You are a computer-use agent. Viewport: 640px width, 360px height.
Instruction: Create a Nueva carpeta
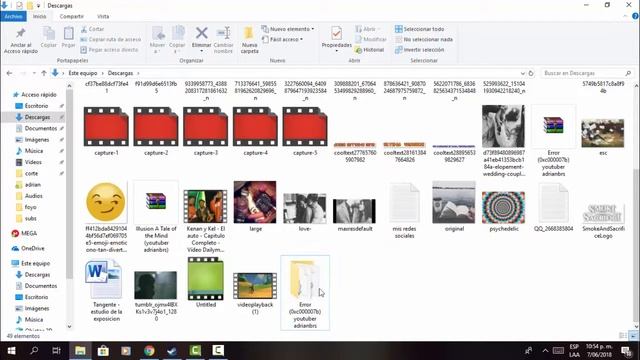coord(249,39)
